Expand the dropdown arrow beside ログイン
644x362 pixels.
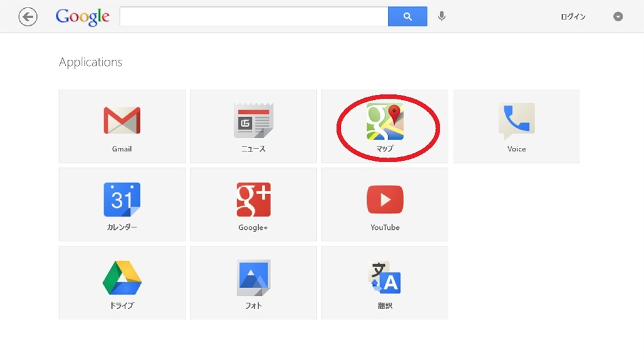point(618,16)
